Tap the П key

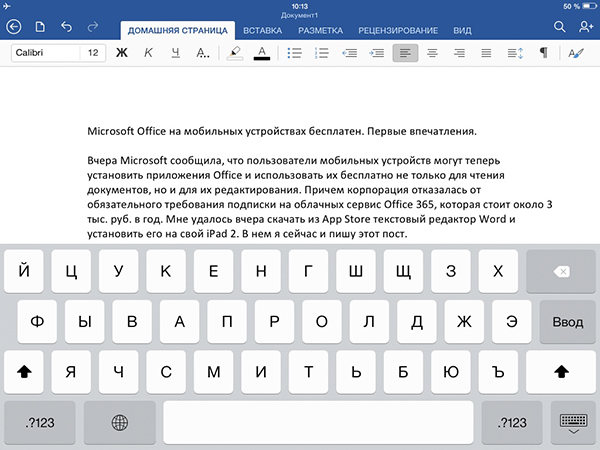pyautogui.click(x=227, y=322)
